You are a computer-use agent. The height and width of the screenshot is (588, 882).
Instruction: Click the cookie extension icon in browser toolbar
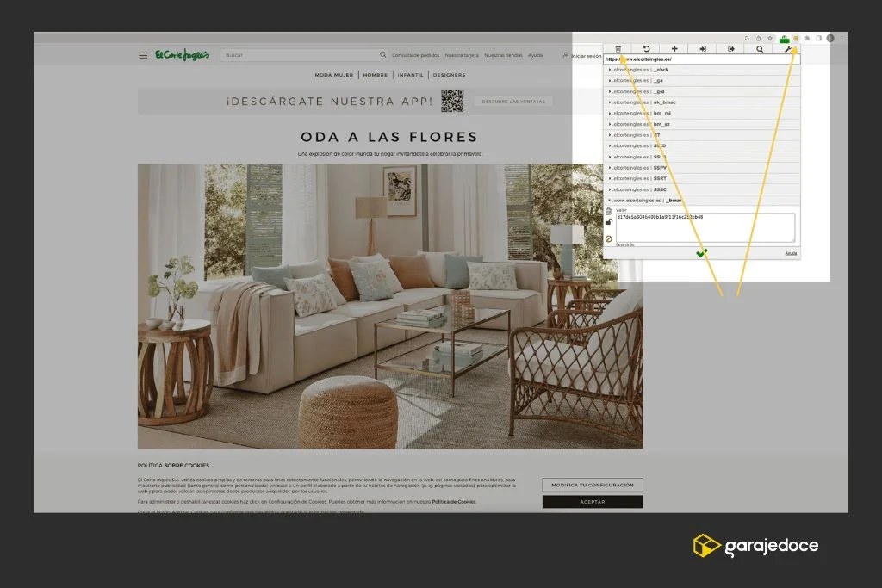[x=796, y=38]
